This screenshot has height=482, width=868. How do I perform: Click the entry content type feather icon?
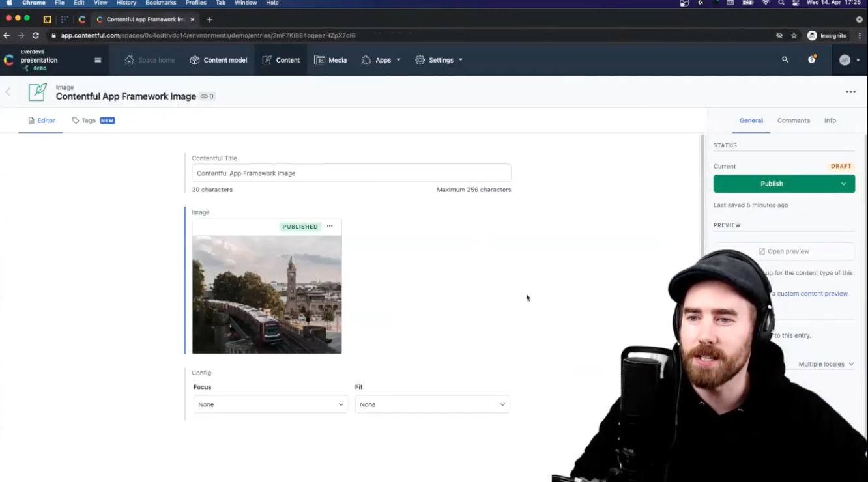(37, 92)
